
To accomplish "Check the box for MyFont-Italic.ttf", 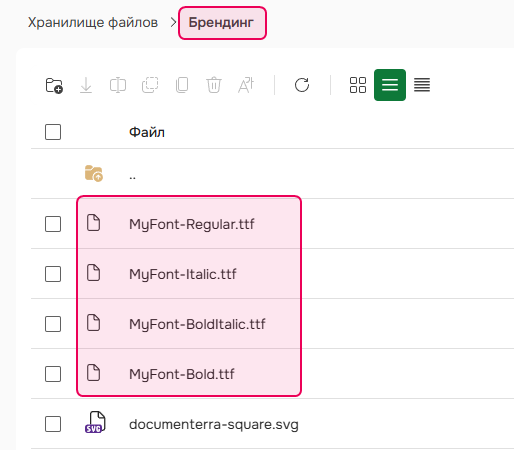I will point(53,274).
